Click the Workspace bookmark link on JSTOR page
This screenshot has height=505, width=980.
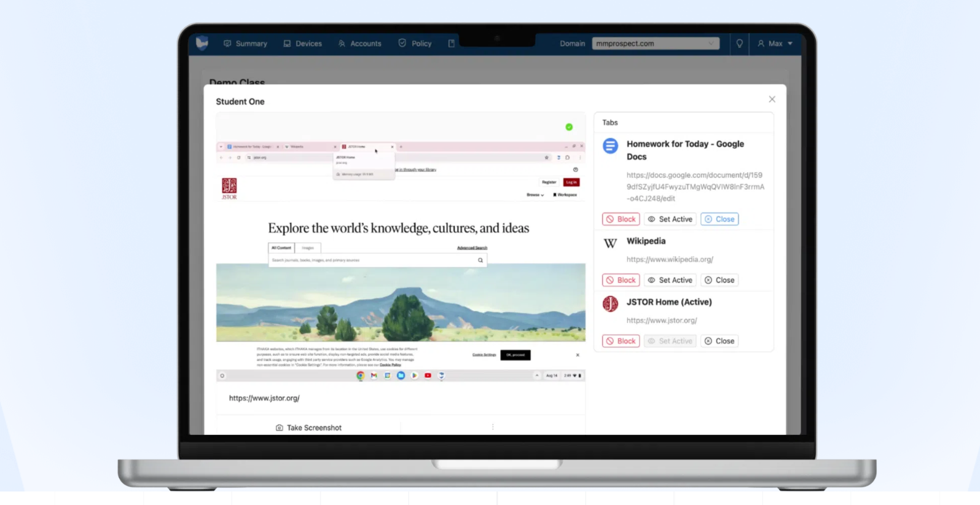click(565, 195)
